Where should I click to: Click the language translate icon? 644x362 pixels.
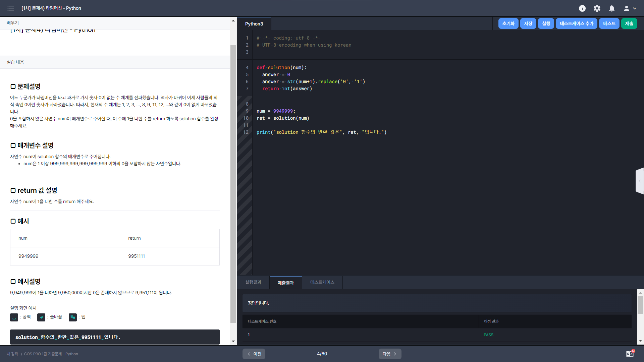point(630,354)
